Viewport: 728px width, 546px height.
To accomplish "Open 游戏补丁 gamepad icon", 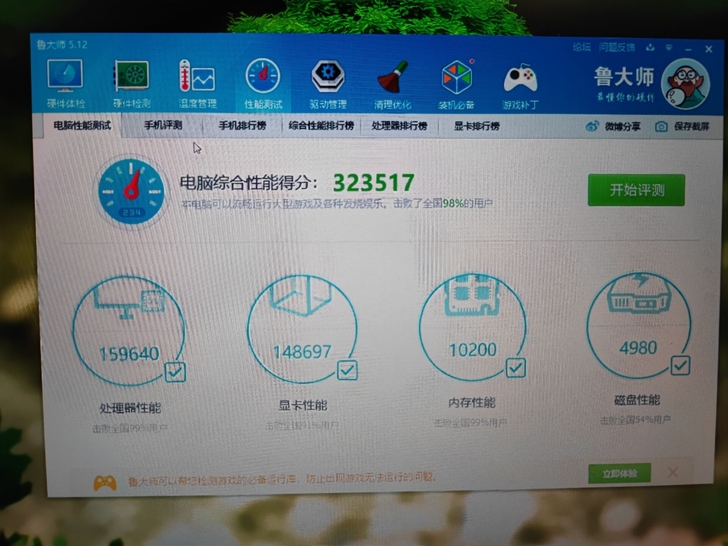I will pyautogui.click(x=520, y=78).
